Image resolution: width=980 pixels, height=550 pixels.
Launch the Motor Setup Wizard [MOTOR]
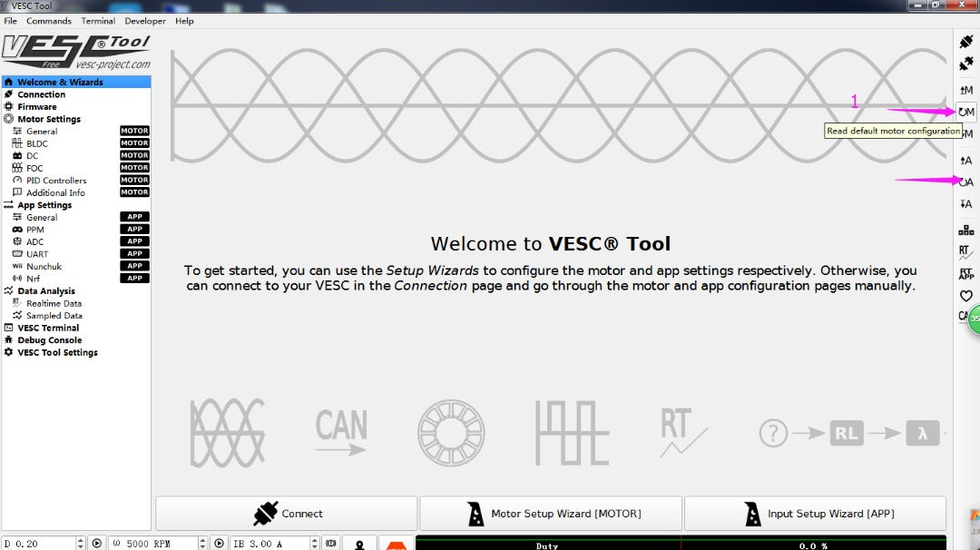tap(551, 513)
